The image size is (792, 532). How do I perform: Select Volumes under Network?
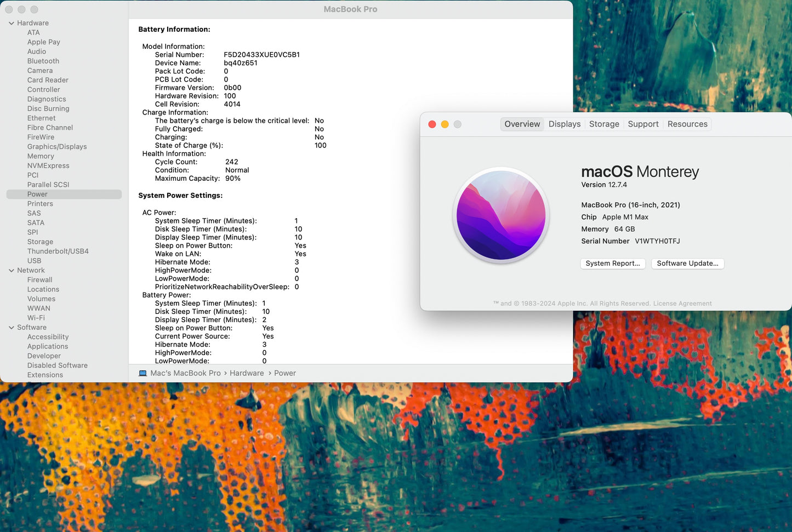tap(41, 299)
